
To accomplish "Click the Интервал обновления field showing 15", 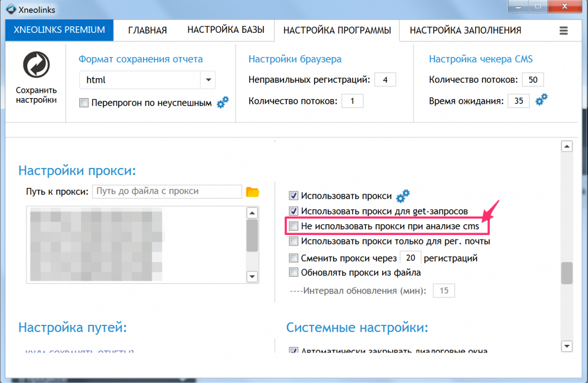I will pyautogui.click(x=444, y=291).
